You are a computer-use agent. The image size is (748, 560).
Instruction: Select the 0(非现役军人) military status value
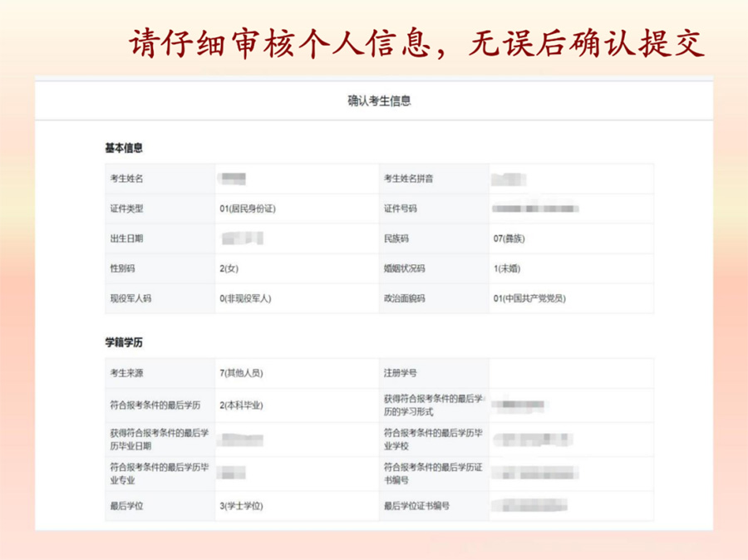pos(246,298)
